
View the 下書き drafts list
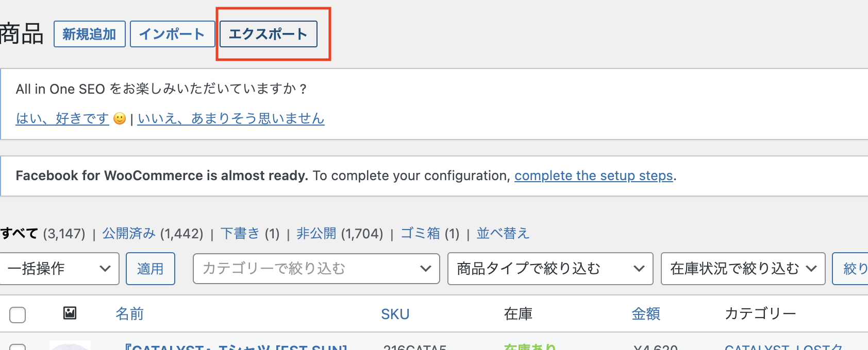[240, 234]
